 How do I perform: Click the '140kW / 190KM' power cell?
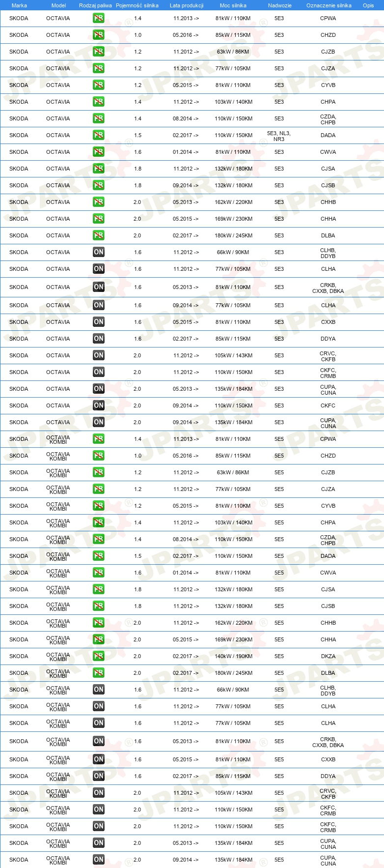(234, 656)
